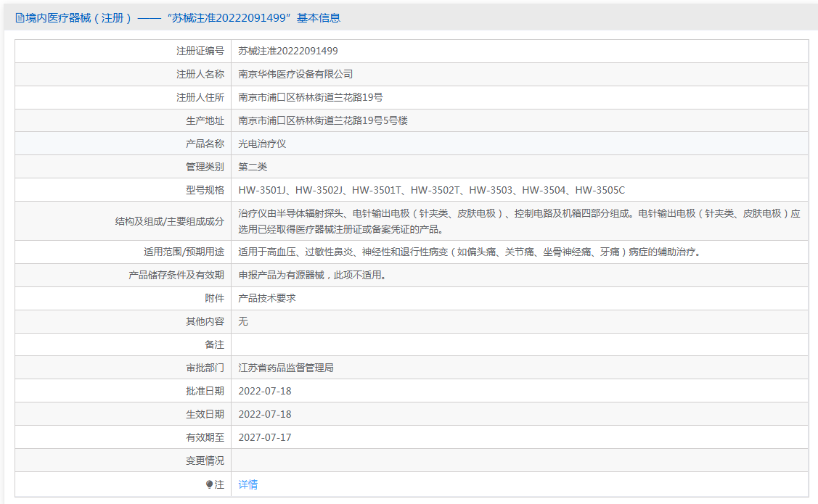818x504 pixels.
Task: Click the 注册人名称 label
Action: (x=200, y=75)
